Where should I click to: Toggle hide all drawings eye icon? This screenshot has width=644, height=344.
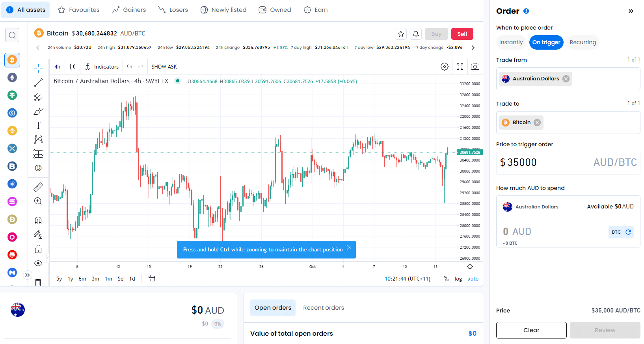[38, 263]
